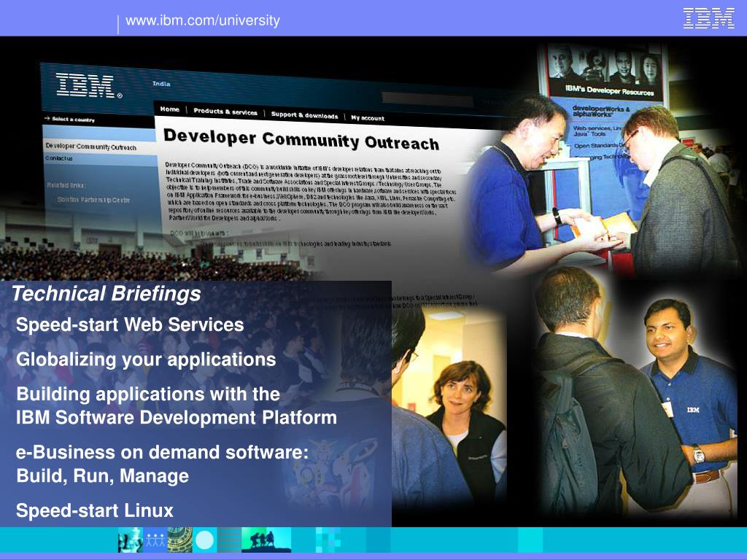Click the developerWorks & alphaWorks sign text
This screenshot has height=560, width=747.
[x=601, y=112]
